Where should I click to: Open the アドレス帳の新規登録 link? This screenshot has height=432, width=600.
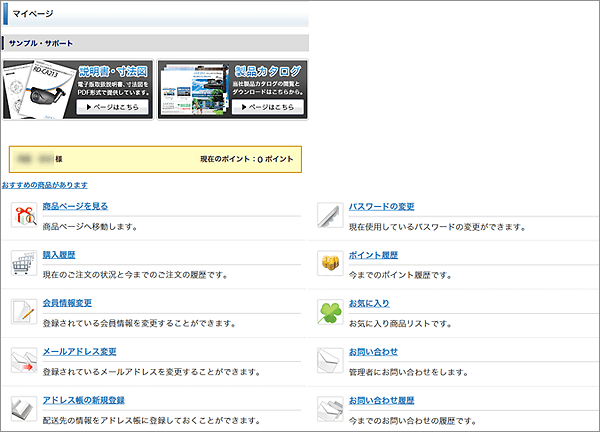83,400
